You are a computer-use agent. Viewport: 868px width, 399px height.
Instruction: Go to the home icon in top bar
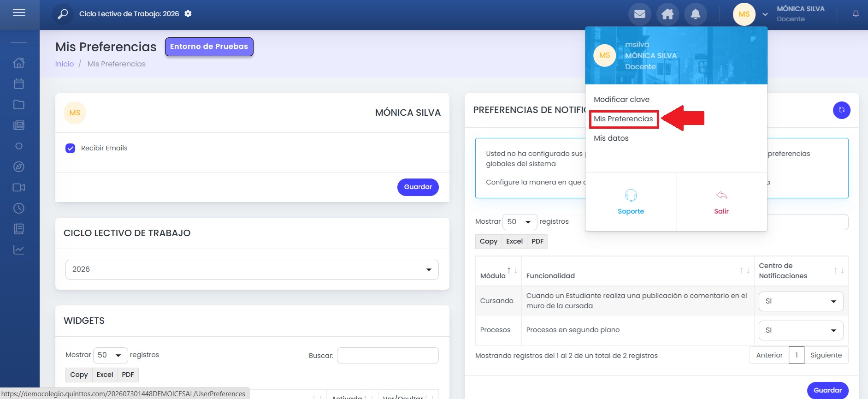tap(667, 14)
